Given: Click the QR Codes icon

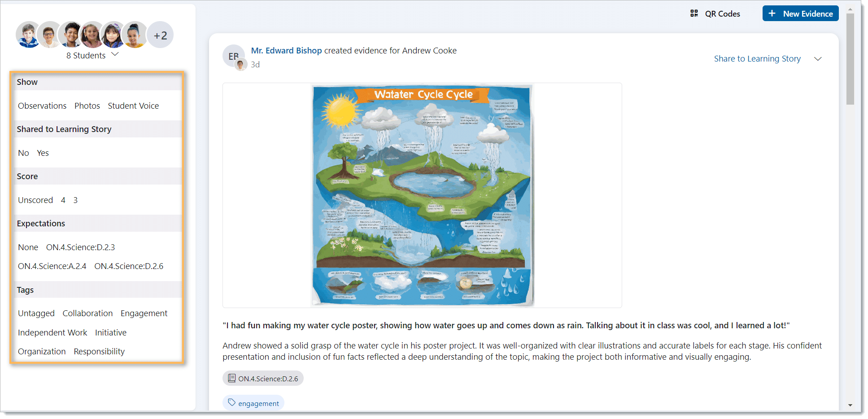Looking at the screenshot, I should [x=694, y=13].
